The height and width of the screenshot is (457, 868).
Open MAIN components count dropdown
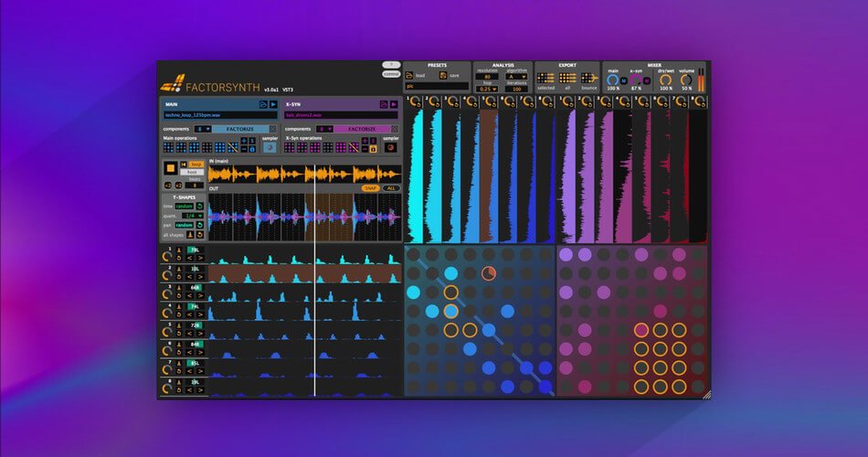pyautogui.click(x=203, y=129)
